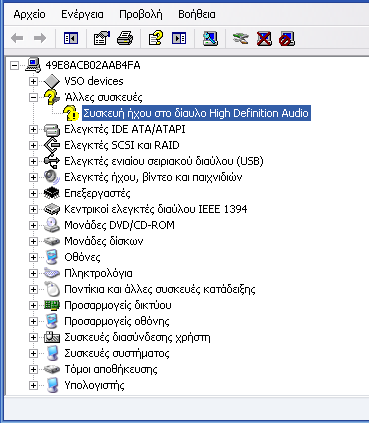Screen dimensions: 369x423
Task: Toggle the console tree pane icon
Action: pyautogui.click(x=71, y=38)
